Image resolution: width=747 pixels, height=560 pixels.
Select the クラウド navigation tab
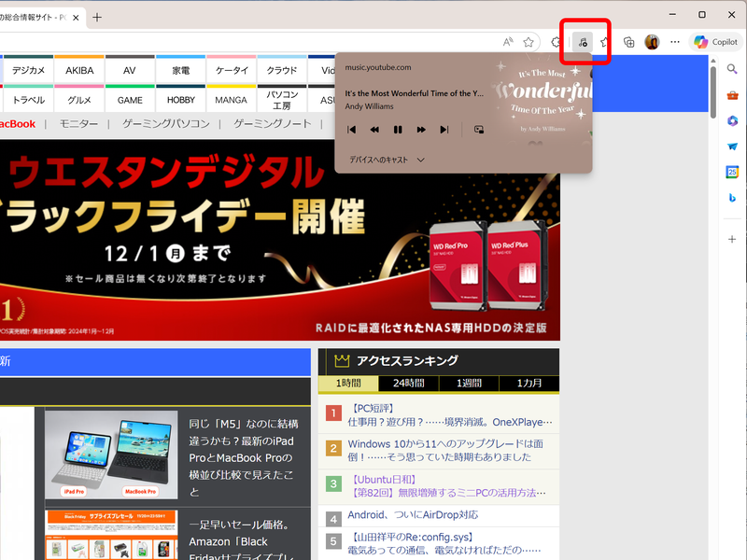pyautogui.click(x=282, y=70)
